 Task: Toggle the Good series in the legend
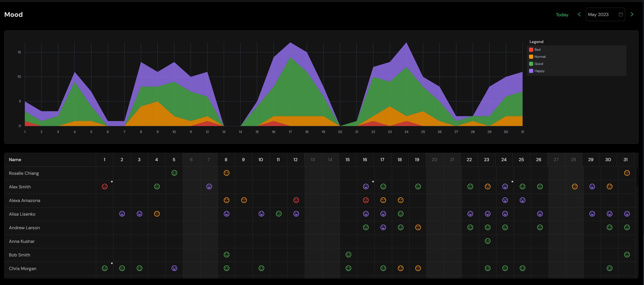[x=539, y=64]
